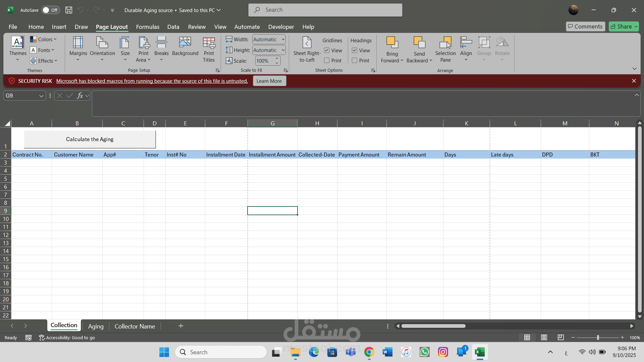The height and width of the screenshot is (362, 644).
Task: Open the Name Box dropdown arrow
Action: (x=41, y=96)
